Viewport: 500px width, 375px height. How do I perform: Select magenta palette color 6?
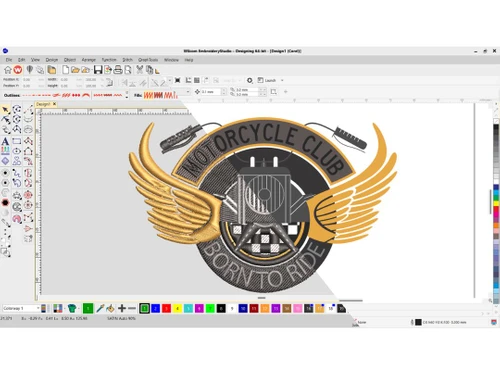[x=199, y=308]
